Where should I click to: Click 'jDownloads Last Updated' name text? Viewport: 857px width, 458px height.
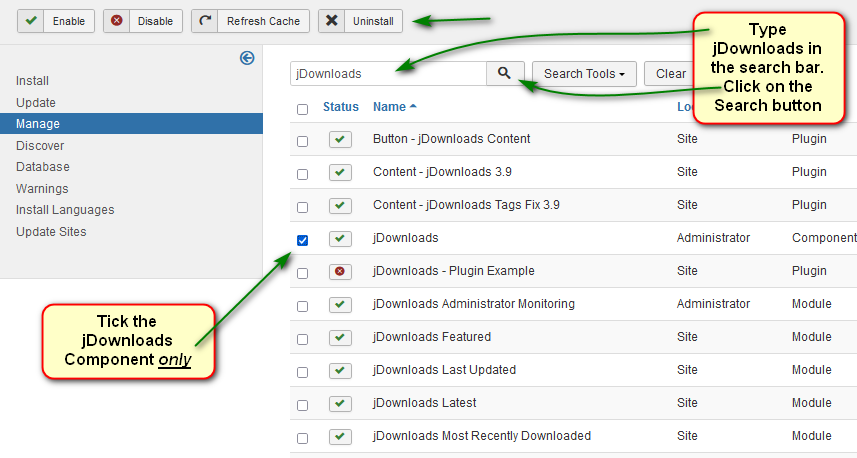pos(444,370)
